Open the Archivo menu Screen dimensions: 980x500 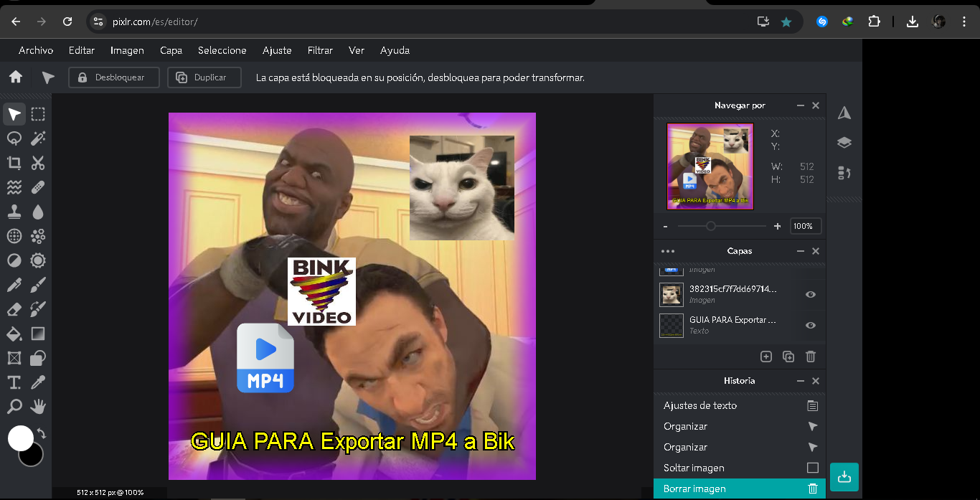(36, 50)
